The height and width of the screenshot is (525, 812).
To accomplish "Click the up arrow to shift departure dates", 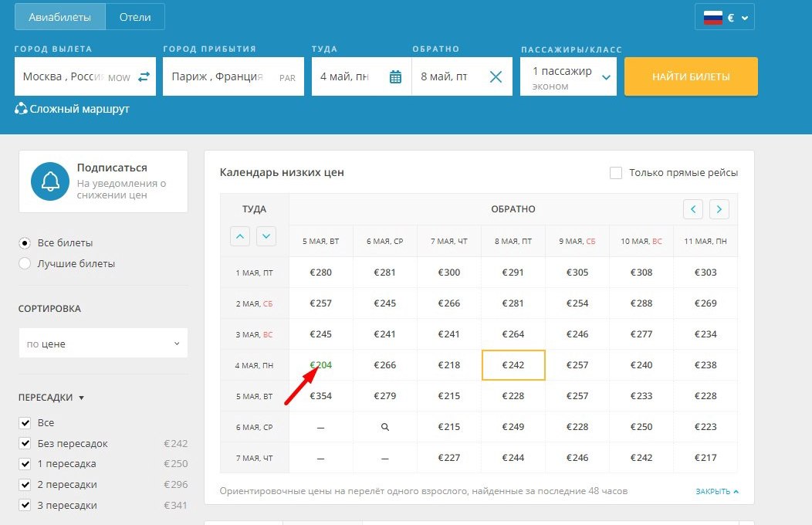I will [241, 235].
